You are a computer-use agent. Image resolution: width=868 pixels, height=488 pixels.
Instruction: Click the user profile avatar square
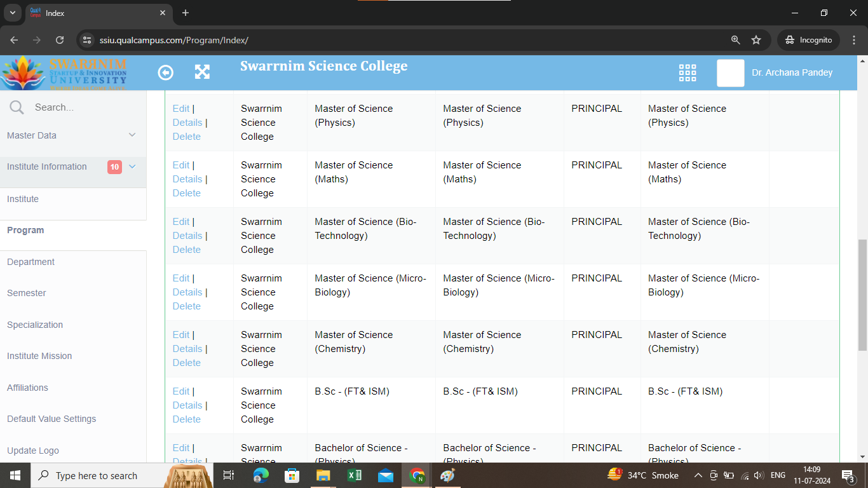coord(731,72)
